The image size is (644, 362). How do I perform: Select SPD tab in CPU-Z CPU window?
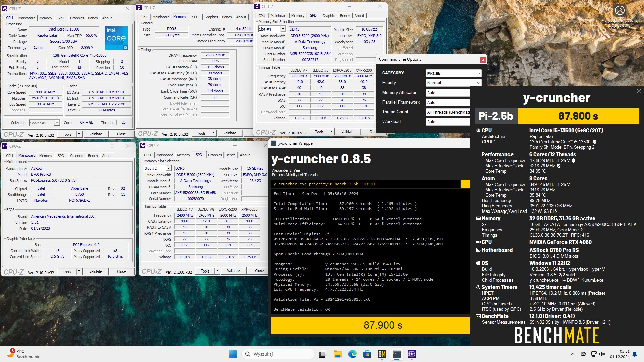pyautogui.click(x=61, y=18)
